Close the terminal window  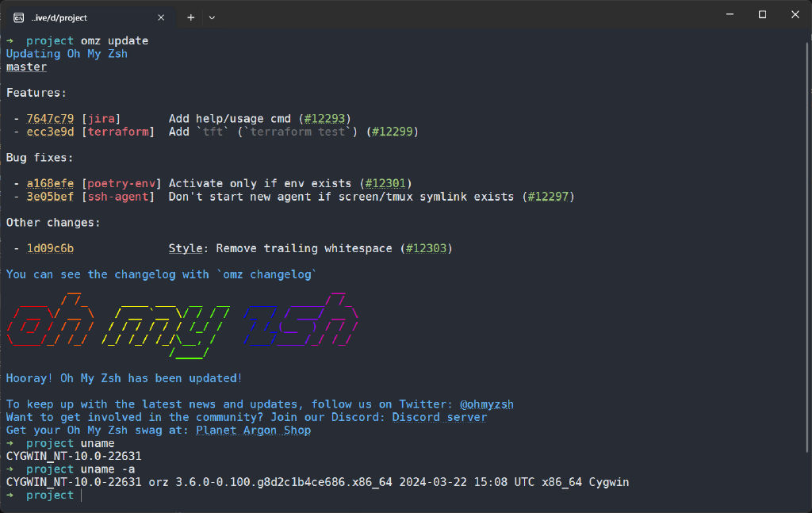795,14
